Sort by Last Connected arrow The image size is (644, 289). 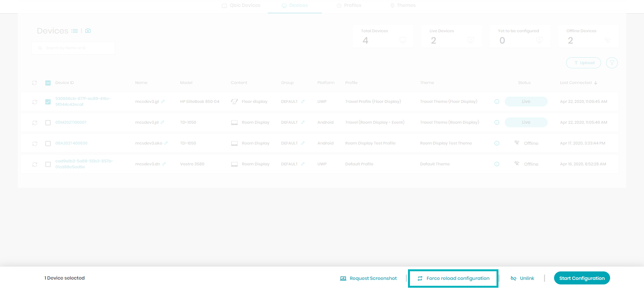(x=596, y=83)
